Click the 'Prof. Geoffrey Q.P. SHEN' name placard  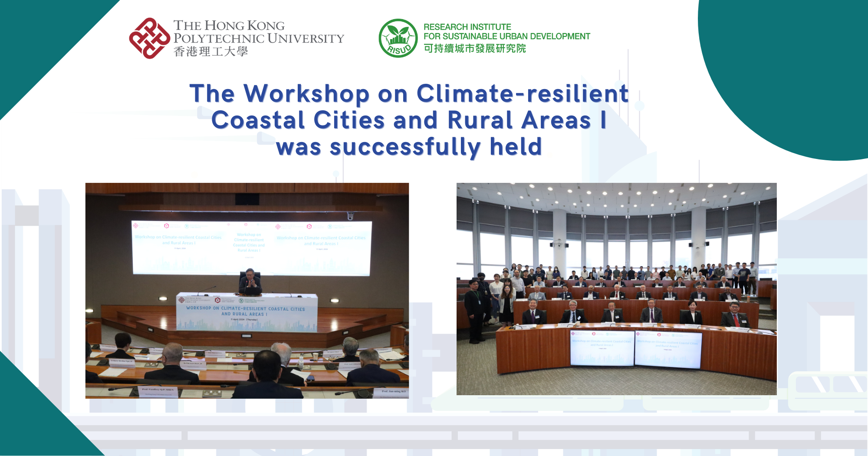pos(158,390)
